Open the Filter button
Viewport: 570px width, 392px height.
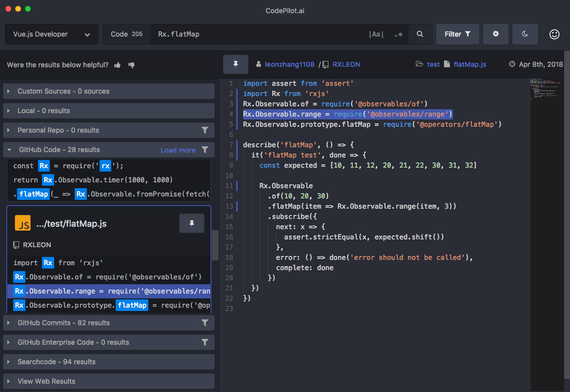(x=457, y=34)
